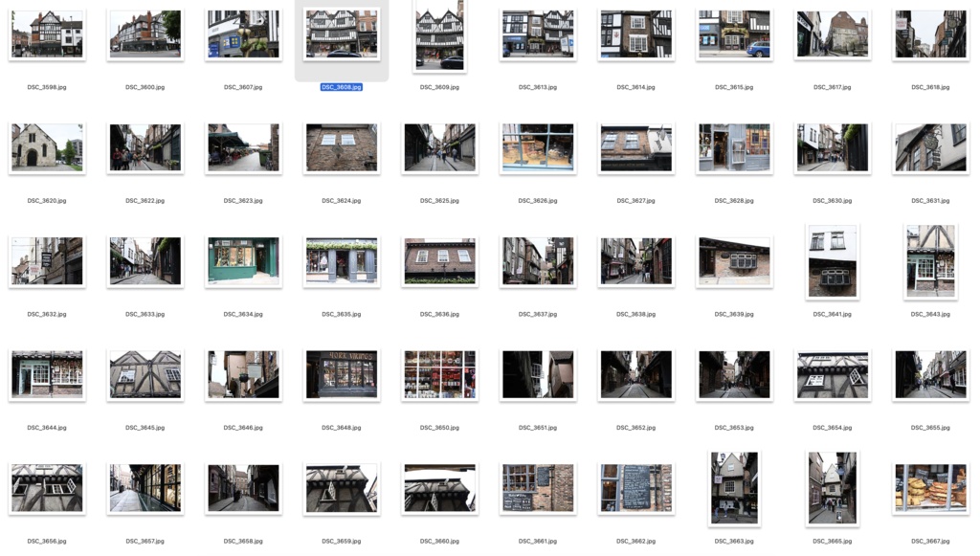Select bakery window thumbnail DSC_3626.jpg
Image resolution: width=980 pixels, height=556 pixels.
[x=538, y=148]
